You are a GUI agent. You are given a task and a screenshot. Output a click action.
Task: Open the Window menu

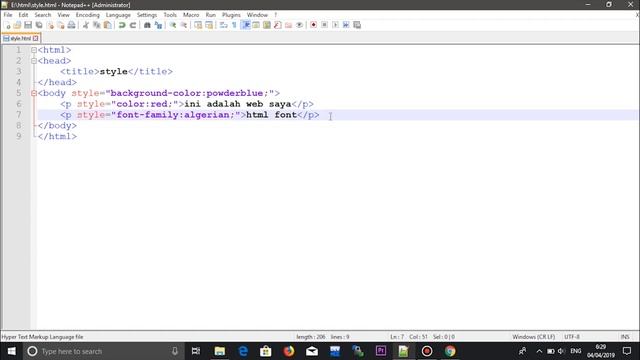click(257, 15)
